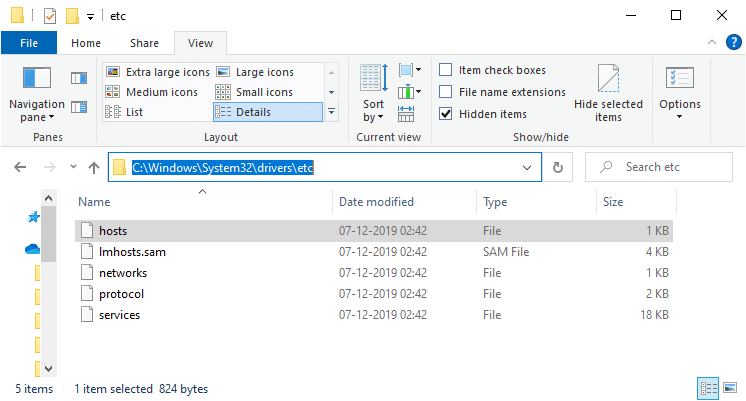
Task: Sort by the Date modified column header
Action: (376, 202)
